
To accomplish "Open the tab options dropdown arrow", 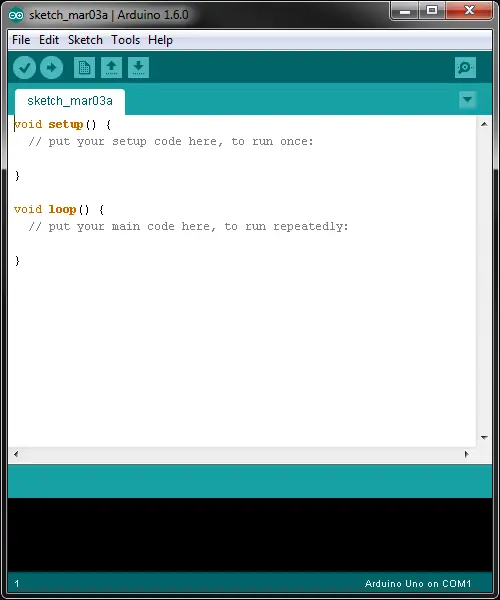I will 467,99.
